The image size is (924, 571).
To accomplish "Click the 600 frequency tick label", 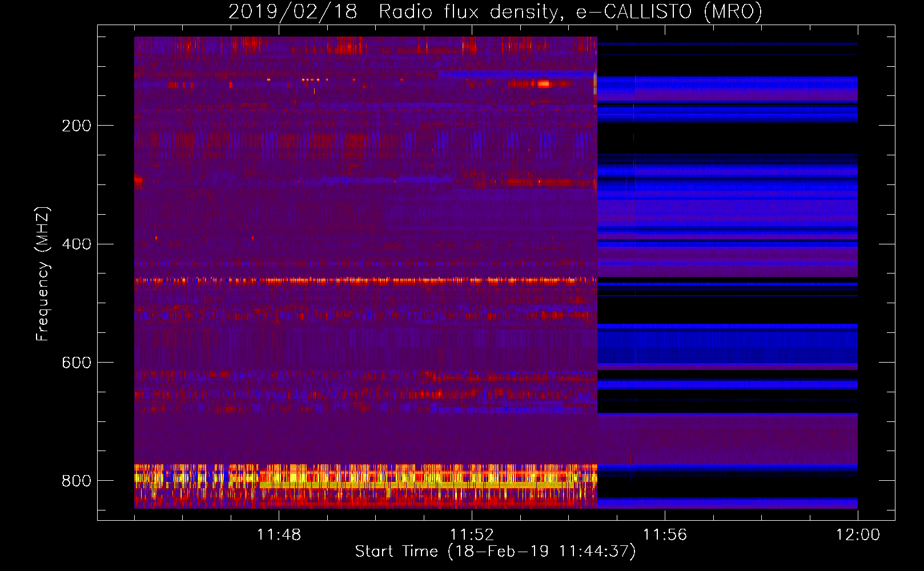I will pos(77,363).
